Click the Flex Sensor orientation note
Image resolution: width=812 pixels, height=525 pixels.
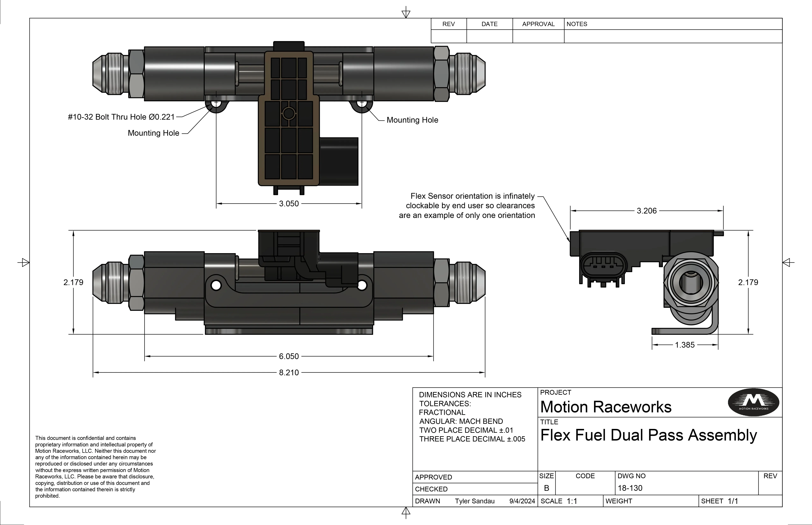point(467,206)
